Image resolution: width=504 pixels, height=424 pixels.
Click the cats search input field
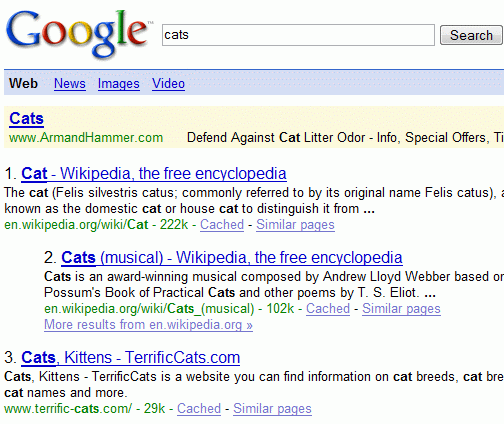click(x=298, y=35)
